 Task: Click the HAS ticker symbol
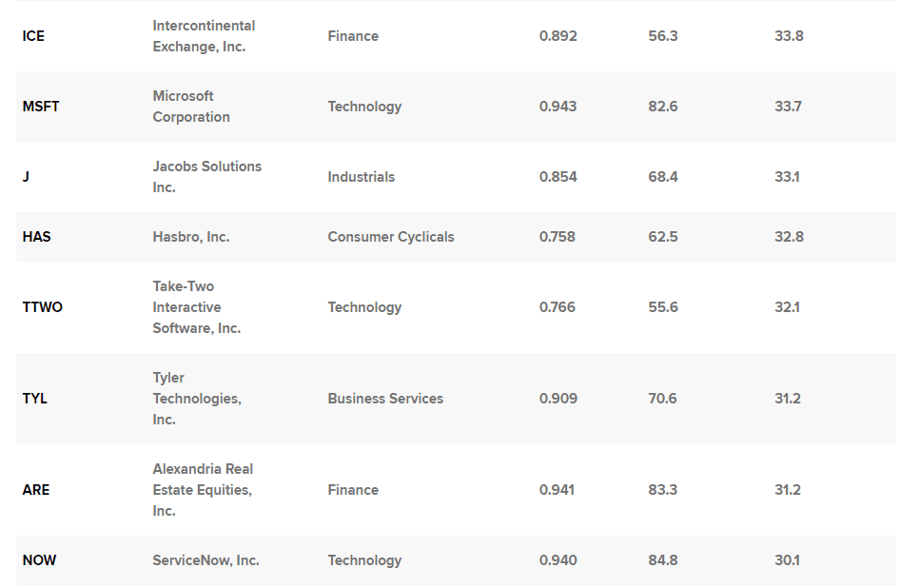36,237
